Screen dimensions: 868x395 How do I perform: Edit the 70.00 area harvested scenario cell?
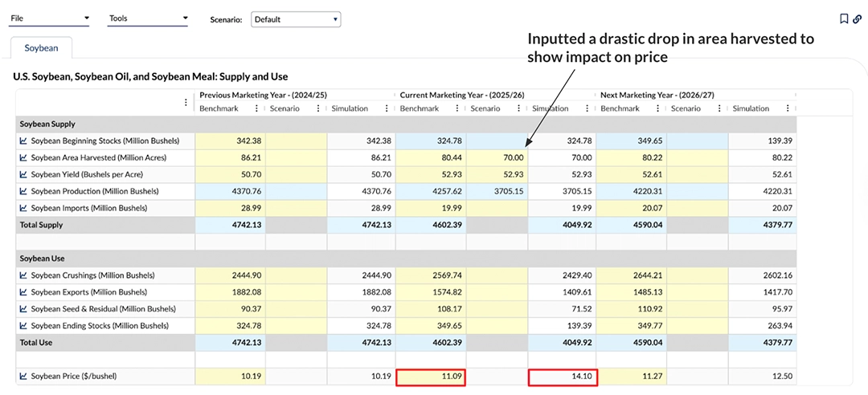tap(496, 157)
